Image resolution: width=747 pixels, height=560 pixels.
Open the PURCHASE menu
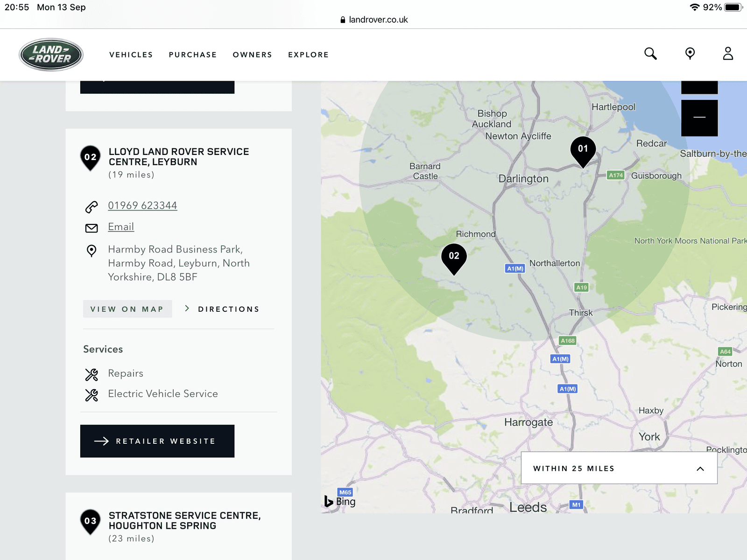pyautogui.click(x=193, y=55)
